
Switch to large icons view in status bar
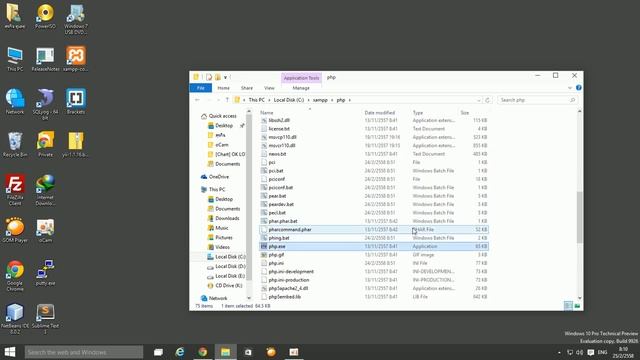[577, 306]
